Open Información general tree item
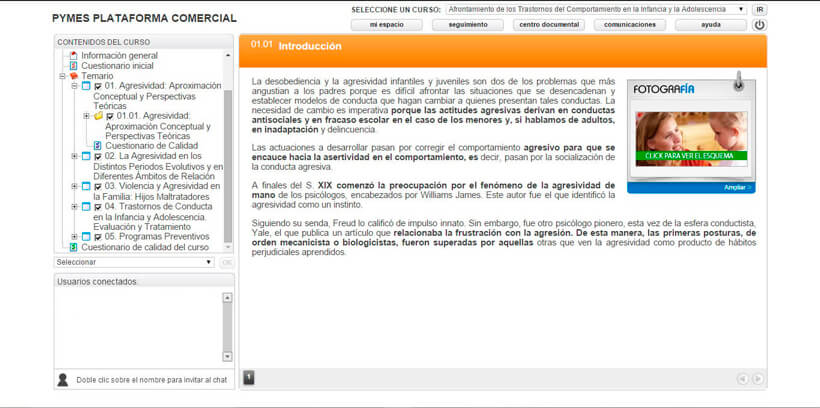Screen dimensions: 820x408 (x=119, y=55)
